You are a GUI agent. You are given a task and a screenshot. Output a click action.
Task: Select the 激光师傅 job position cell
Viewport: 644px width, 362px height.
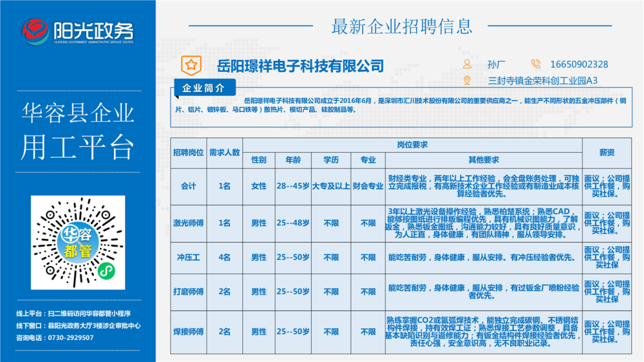click(188, 223)
